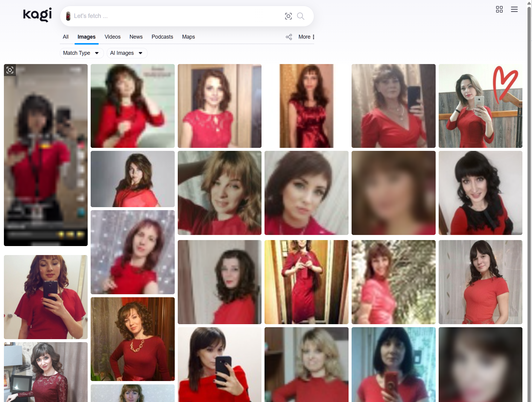532x402 pixels.
Task: Open the grid apps icon
Action: pos(499,10)
